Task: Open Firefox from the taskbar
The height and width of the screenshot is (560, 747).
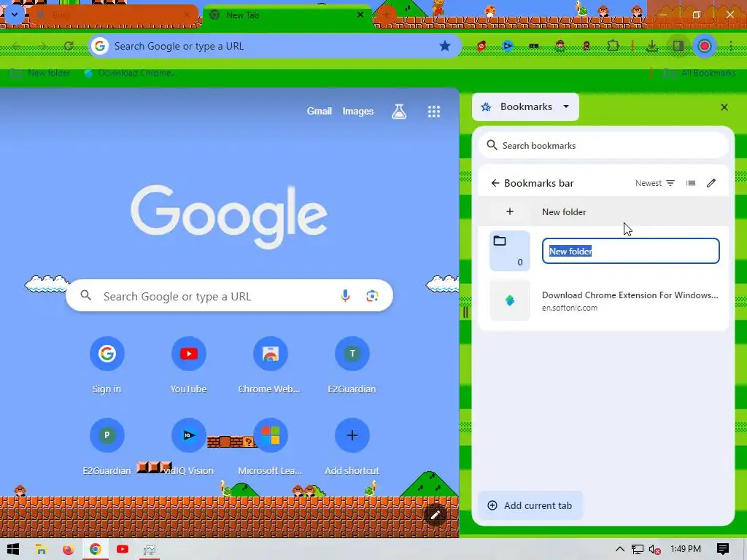Action: tap(68, 549)
